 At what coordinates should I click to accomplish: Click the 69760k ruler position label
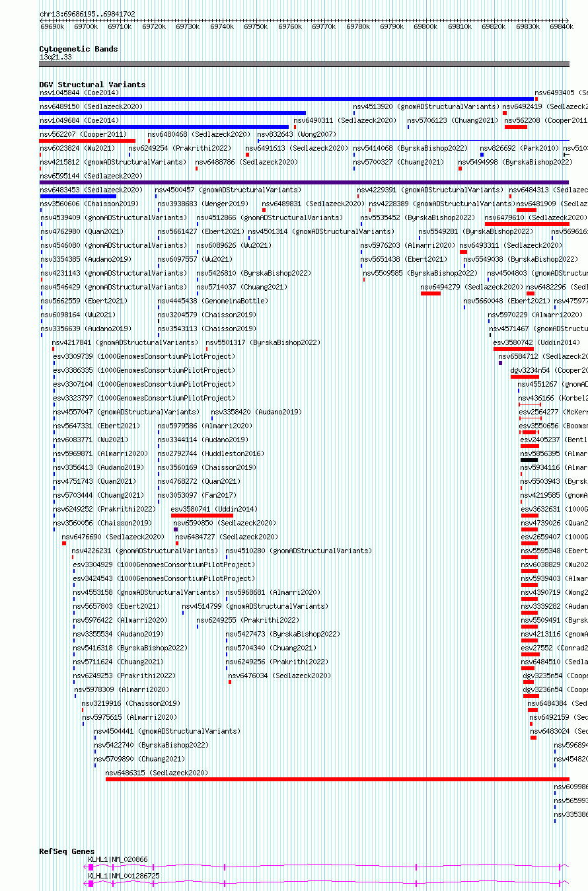coord(290,26)
